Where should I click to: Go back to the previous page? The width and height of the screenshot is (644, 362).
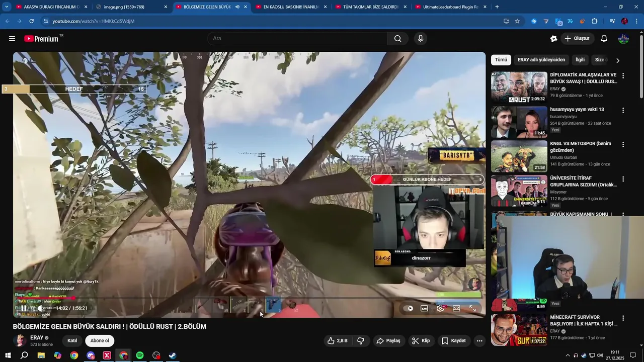[x=7, y=21]
